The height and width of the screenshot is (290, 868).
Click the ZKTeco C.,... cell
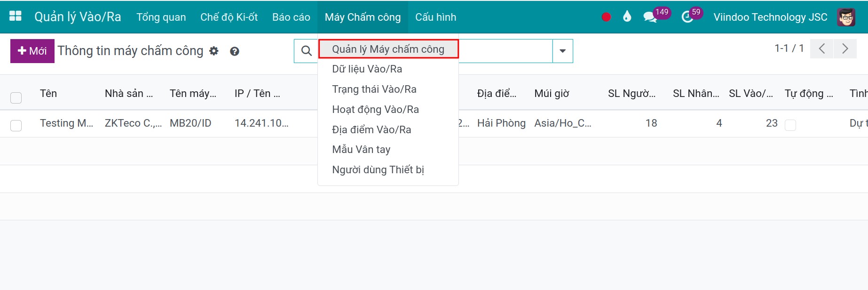click(x=134, y=123)
